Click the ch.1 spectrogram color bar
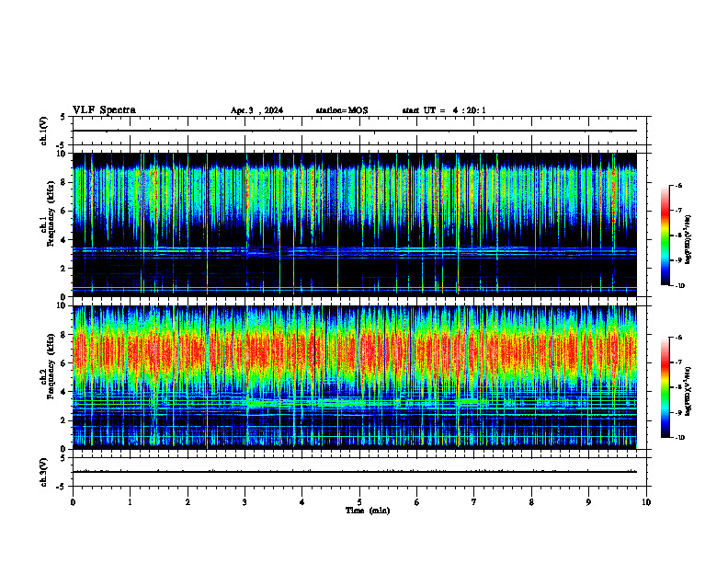 665,236
